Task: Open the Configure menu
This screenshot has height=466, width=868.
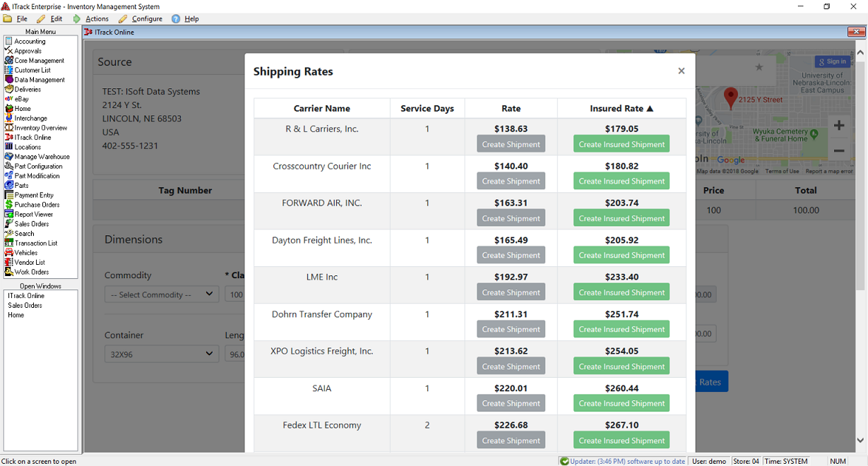Action: pos(146,19)
